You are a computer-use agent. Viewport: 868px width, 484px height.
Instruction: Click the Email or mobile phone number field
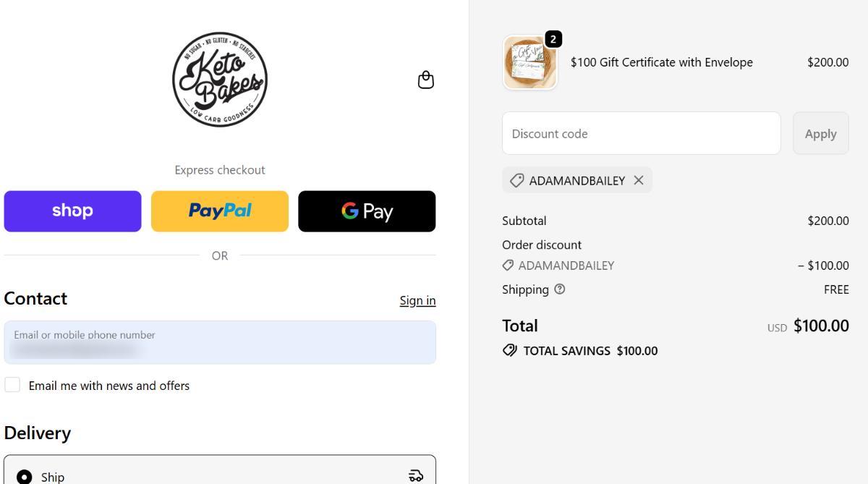(220, 342)
